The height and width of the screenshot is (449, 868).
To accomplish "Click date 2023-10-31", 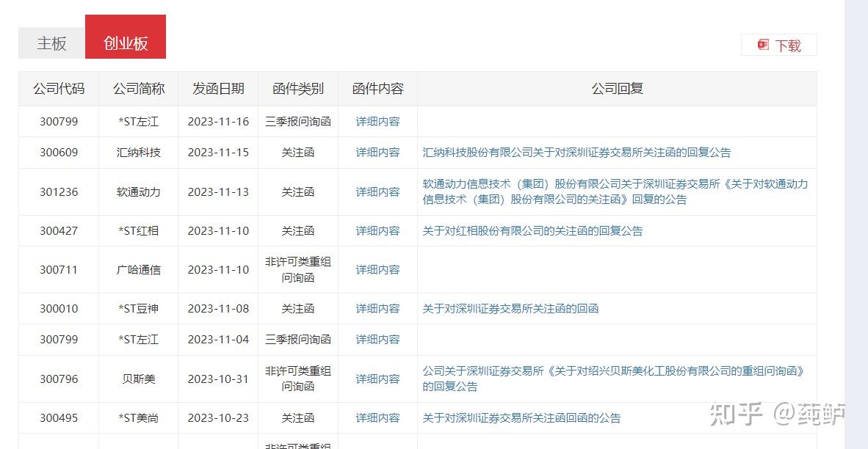I will pos(218,379).
